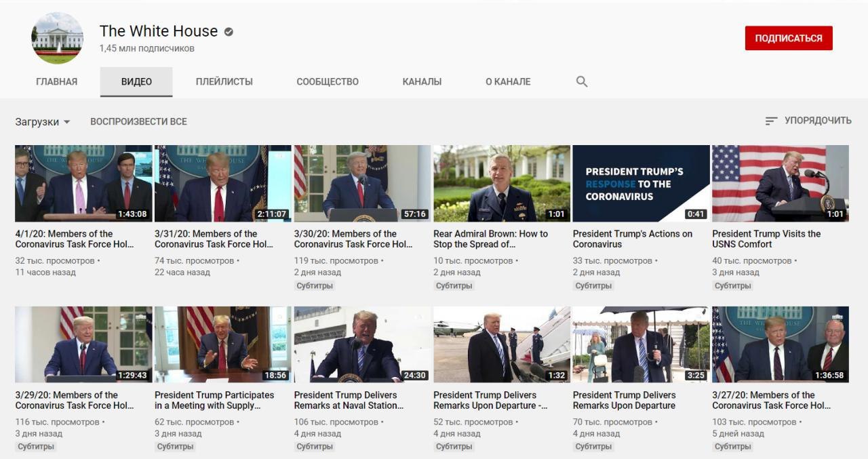Viewport: 868px width, 459px height.
Task: Click the thumbnail with 57:16 duration
Action: (x=363, y=183)
